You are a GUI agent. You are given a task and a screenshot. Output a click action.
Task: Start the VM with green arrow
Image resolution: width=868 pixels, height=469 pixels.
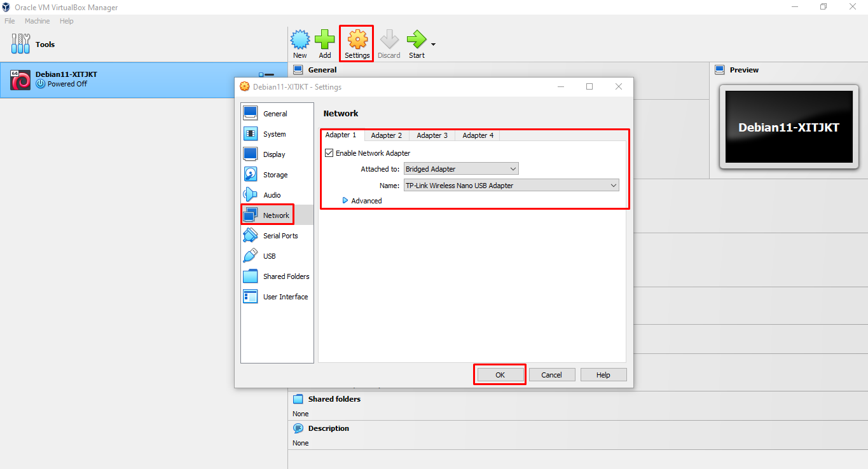pos(417,41)
